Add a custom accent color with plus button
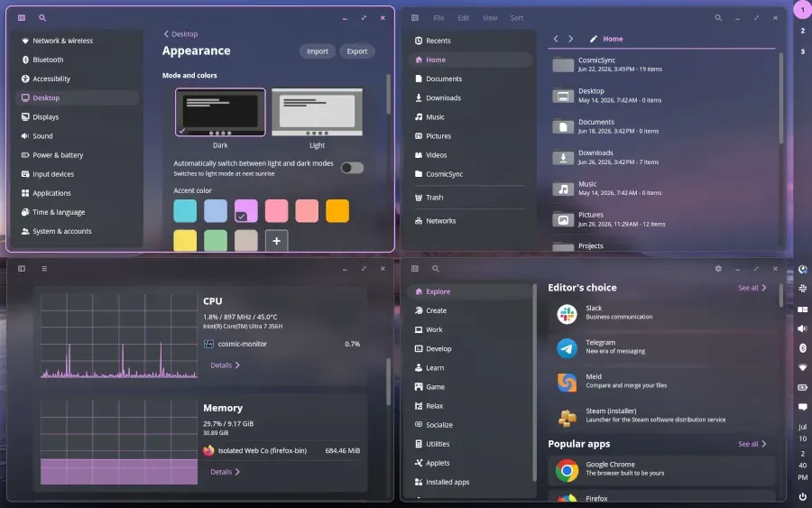Screen dimensions: 812x508 pos(277,241)
